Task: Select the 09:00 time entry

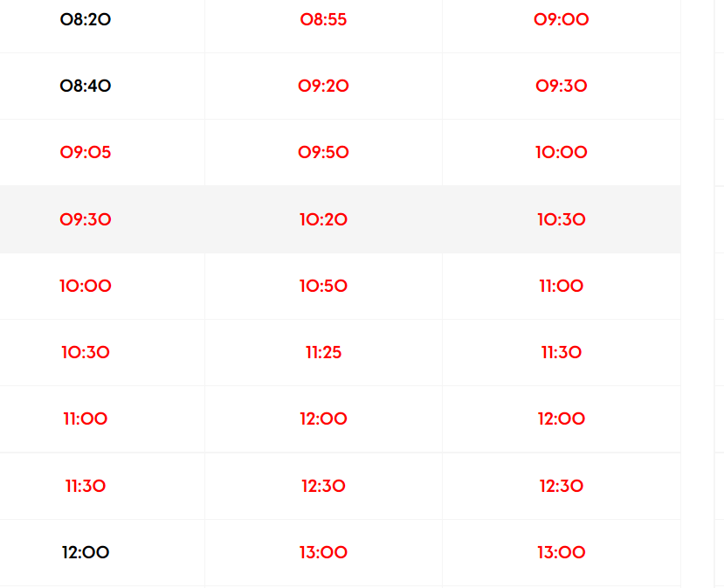Action: (x=562, y=19)
